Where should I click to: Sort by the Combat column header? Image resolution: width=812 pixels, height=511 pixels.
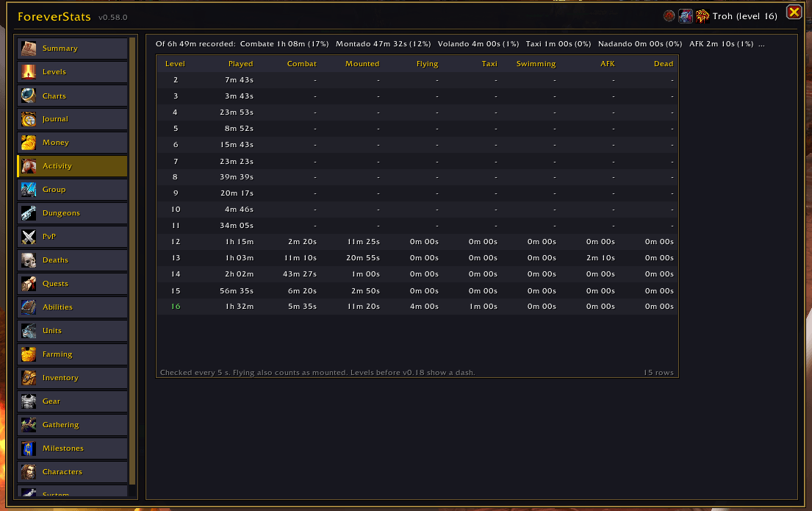tap(302, 64)
